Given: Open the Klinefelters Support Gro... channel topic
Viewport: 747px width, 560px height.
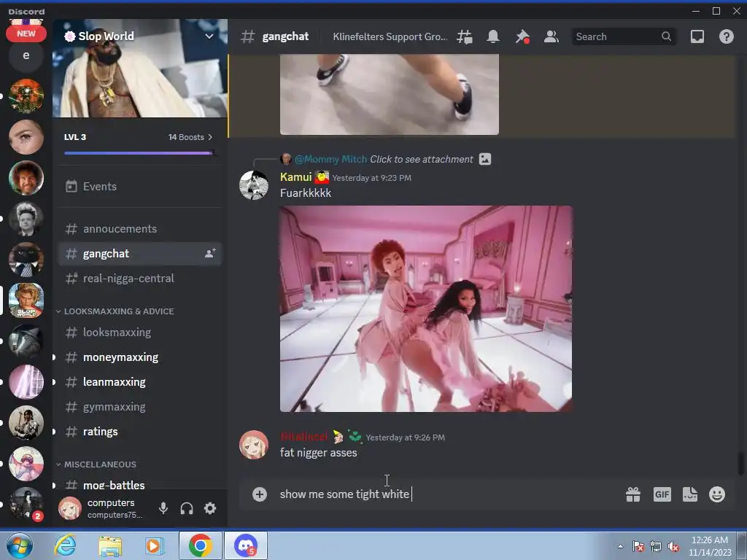Looking at the screenshot, I should point(390,36).
